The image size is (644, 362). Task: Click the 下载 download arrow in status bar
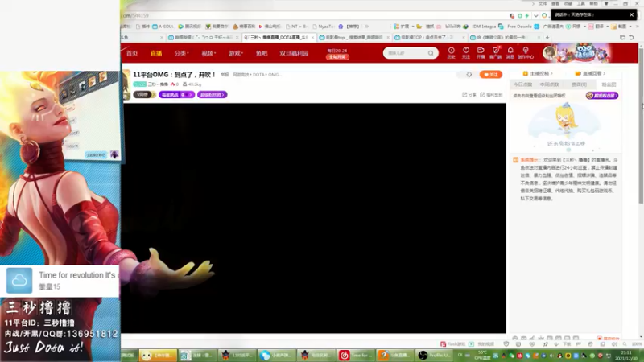point(563,344)
